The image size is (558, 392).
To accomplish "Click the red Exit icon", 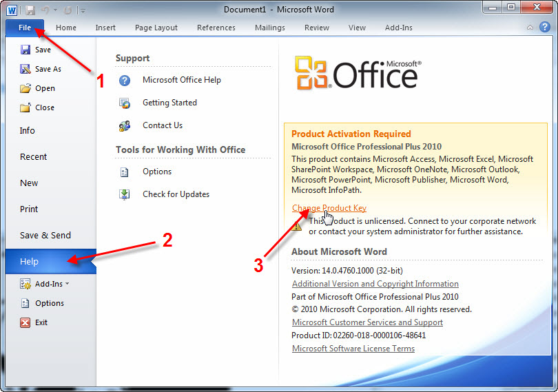I will pos(25,322).
